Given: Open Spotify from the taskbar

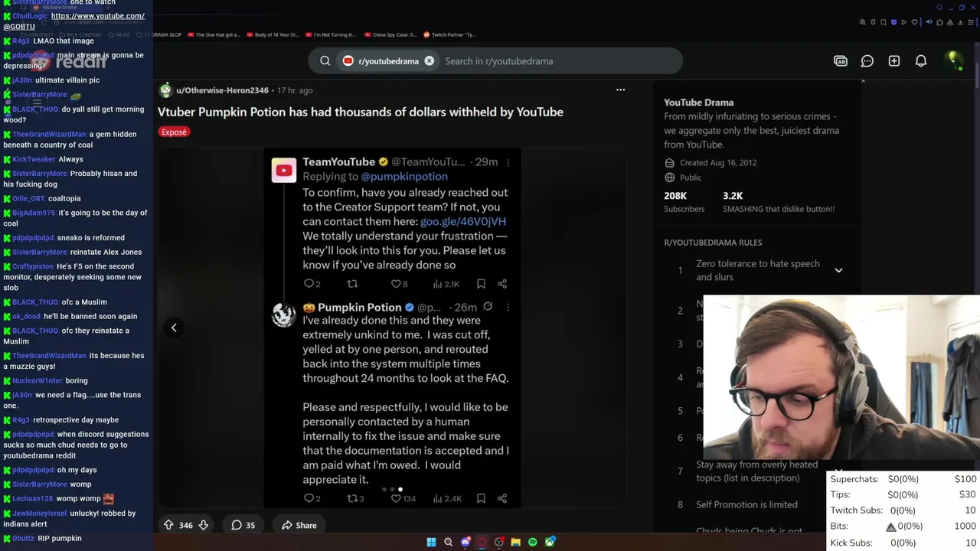Looking at the screenshot, I should [x=533, y=542].
